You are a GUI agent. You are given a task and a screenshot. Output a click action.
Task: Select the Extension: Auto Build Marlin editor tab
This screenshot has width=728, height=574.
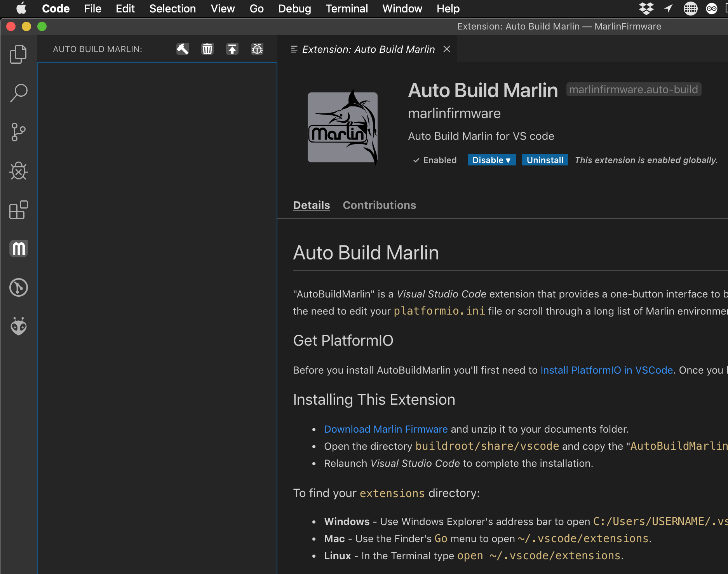tap(368, 49)
